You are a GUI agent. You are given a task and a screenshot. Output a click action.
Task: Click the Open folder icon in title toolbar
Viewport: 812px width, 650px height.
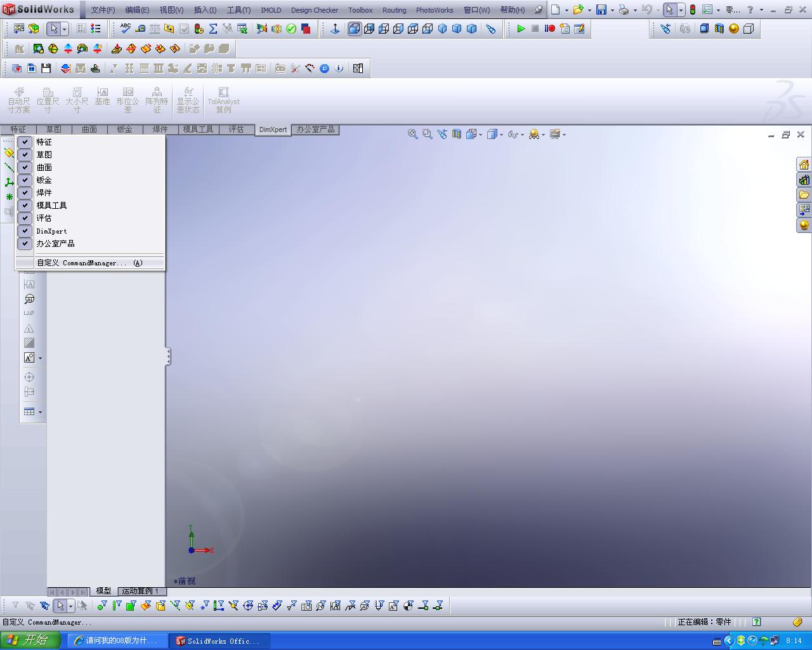point(578,10)
